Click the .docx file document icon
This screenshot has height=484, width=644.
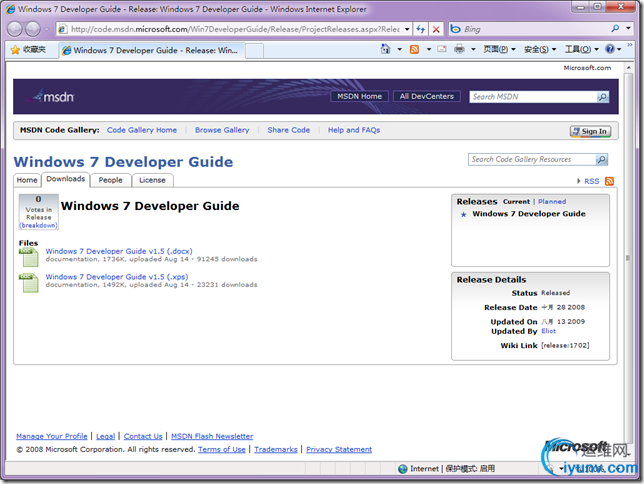click(x=29, y=257)
